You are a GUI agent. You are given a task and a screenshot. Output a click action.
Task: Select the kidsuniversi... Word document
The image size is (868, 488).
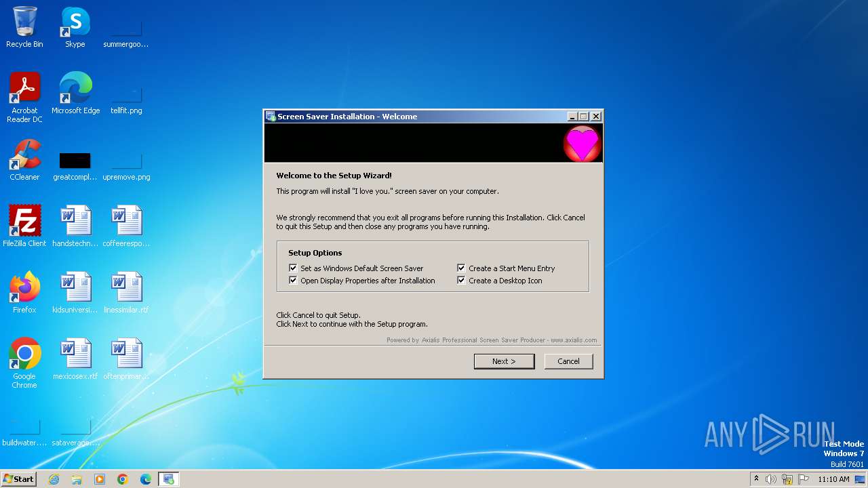tap(75, 293)
